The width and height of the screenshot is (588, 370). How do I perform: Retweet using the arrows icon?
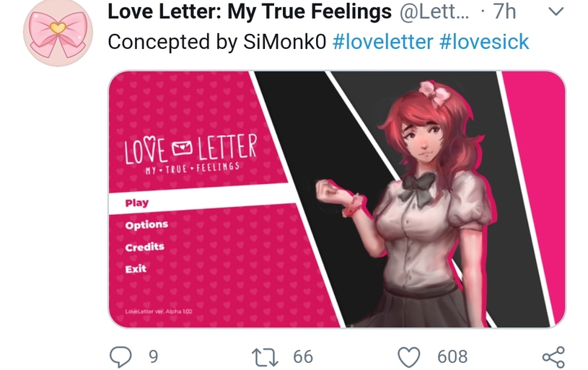tap(265, 357)
